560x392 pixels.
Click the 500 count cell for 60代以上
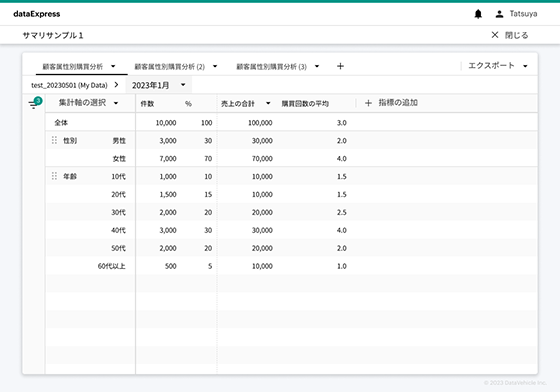[171, 266]
